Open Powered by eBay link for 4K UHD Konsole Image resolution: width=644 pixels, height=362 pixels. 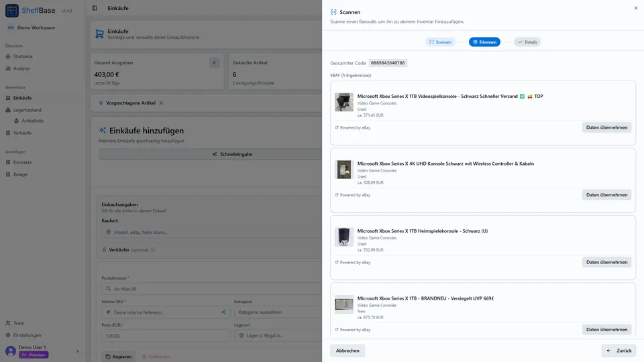[x=353, y=195]
